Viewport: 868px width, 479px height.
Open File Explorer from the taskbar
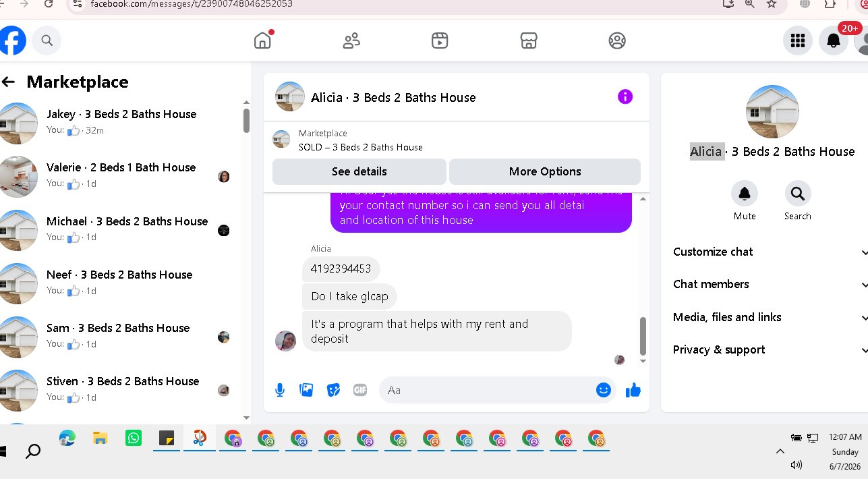(x=100, y=439)
